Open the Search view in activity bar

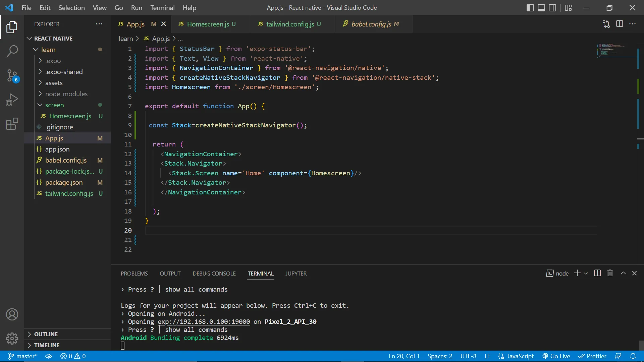point(12,51)
